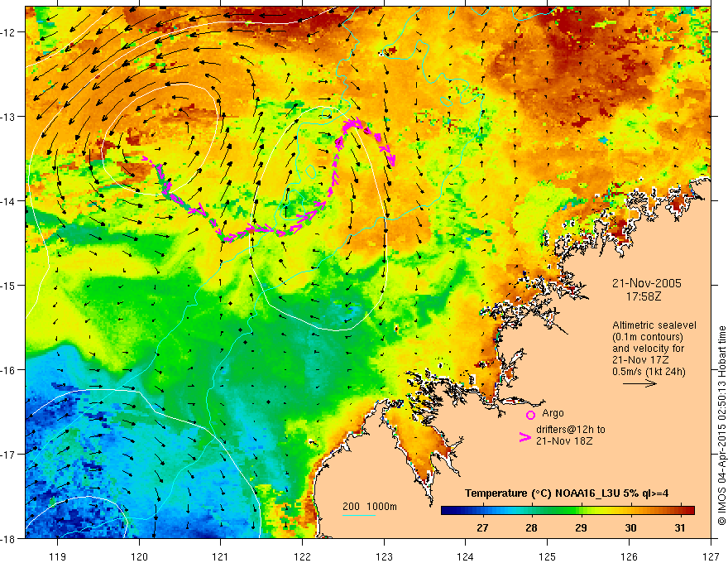The image size is (728, 563).
Task: Click the latitude axis label -14
Action: pyautogui.click(x=9, y=201)
